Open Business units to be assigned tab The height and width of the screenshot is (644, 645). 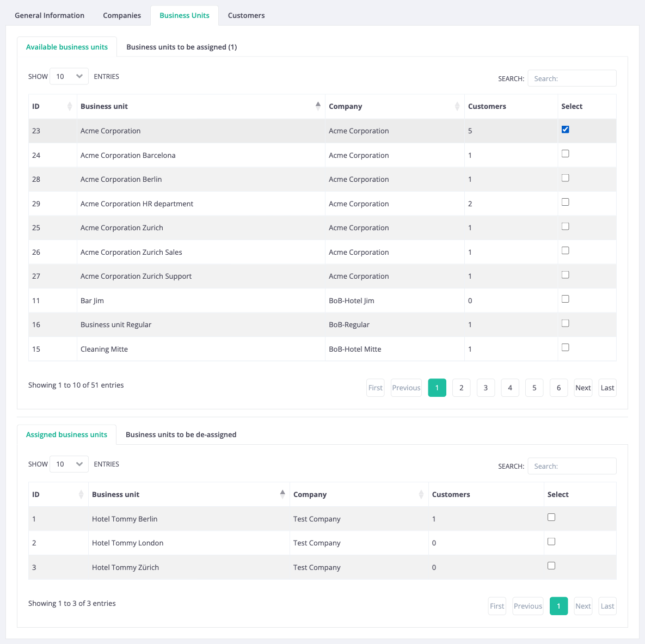(181, 47)
